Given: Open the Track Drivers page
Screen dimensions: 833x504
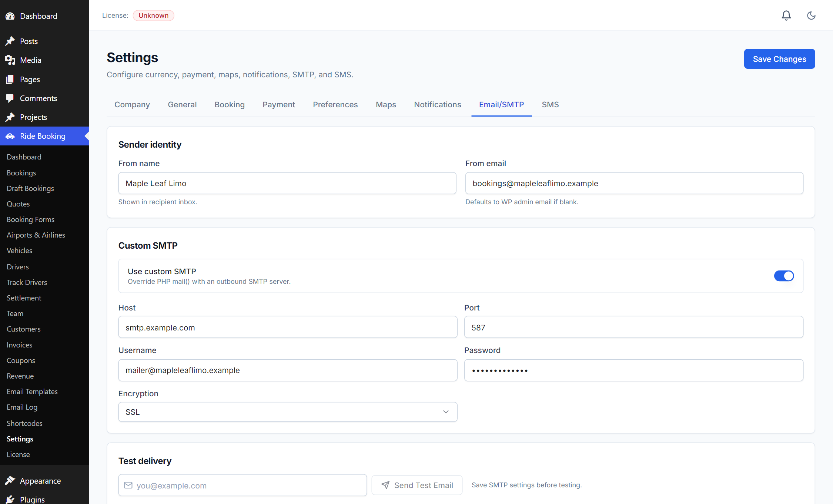Looking at the screenshot, I should coord(27,282).
